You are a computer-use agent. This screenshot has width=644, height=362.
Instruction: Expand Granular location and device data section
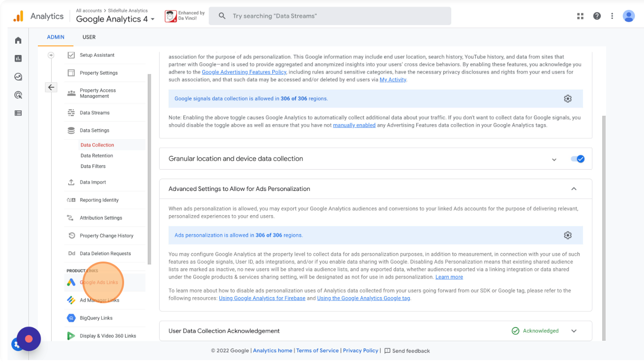click(554, 160)
